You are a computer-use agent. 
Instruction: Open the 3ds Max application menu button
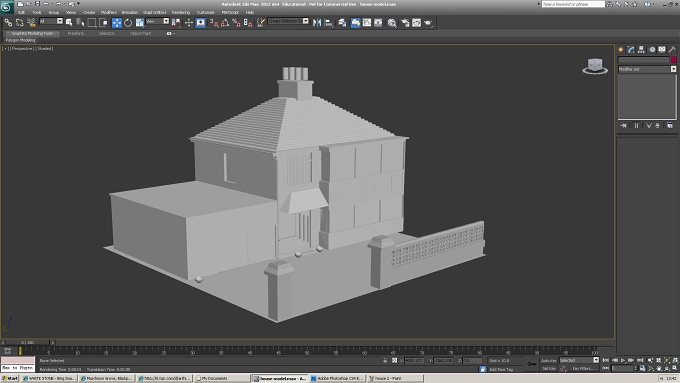tap(6, 7)
